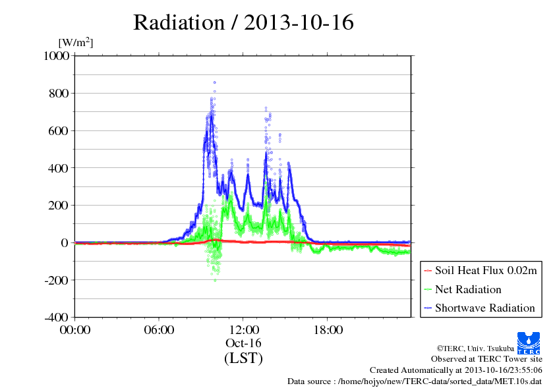Click the chart title 'Radiation / 2013-10-16'
555x392 pixels.
click(x=243, y=22)
